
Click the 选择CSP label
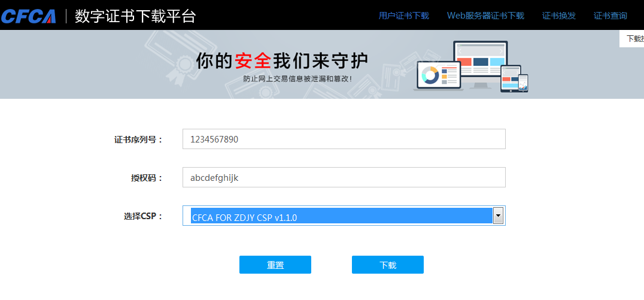143,216
